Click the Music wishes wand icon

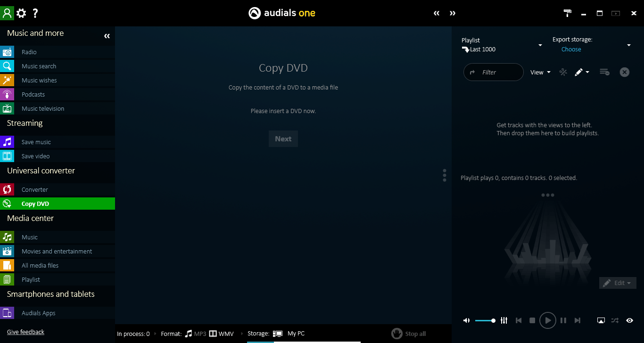pos(7,80)
